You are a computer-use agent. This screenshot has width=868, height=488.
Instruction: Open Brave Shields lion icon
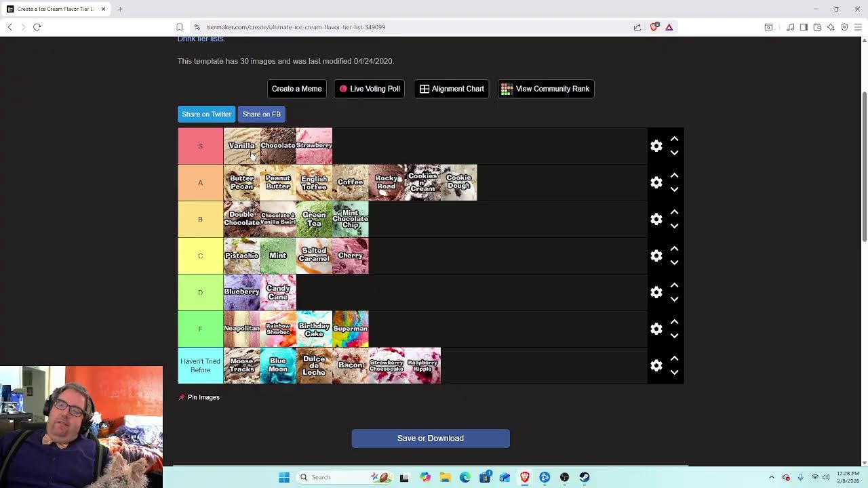coord(654,27)
